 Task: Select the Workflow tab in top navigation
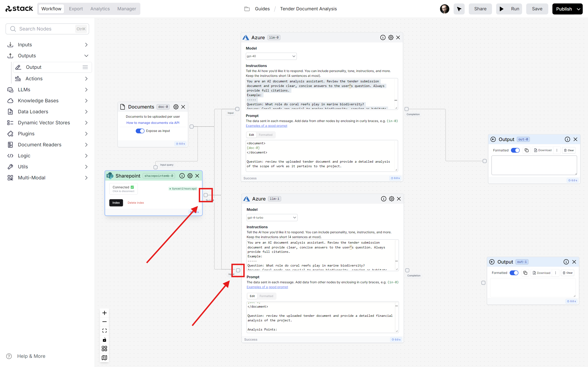point(51,8)
